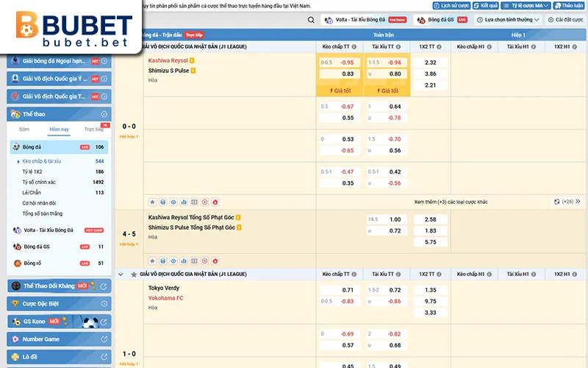Image resolution: width=588 pixels, height=368 pixels.
Task: Open GS Keno menu item
Action: tap(59, 322)
